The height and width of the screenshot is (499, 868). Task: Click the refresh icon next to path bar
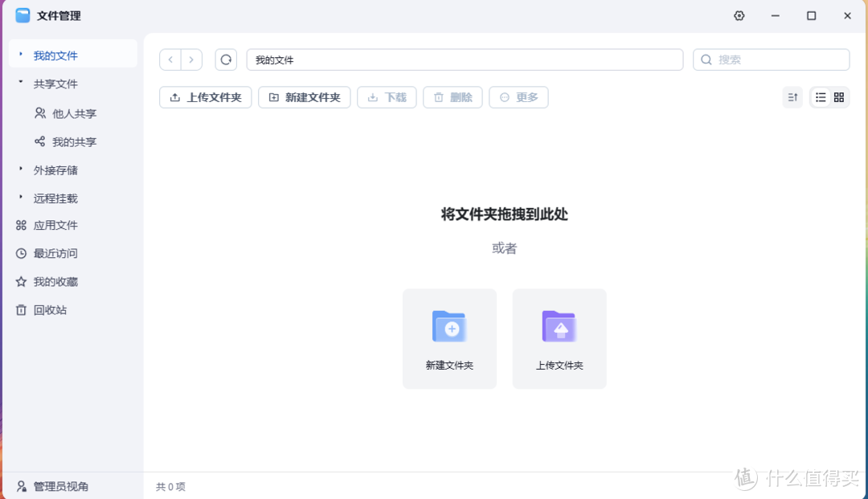225,59
